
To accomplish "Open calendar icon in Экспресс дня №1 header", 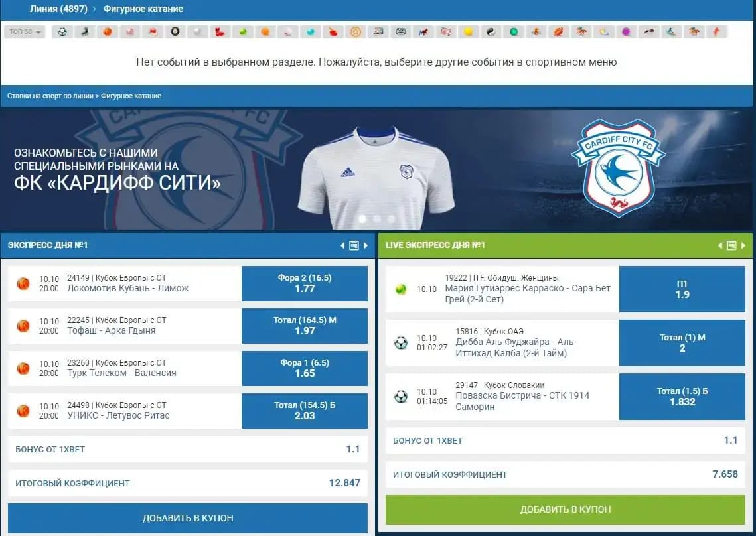I will point(354,245).
